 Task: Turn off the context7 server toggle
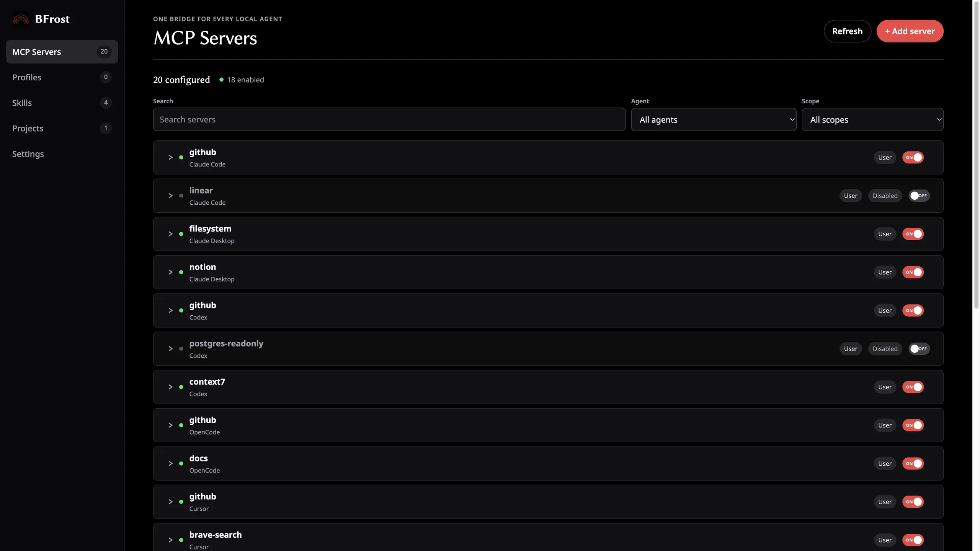(913, 387)
